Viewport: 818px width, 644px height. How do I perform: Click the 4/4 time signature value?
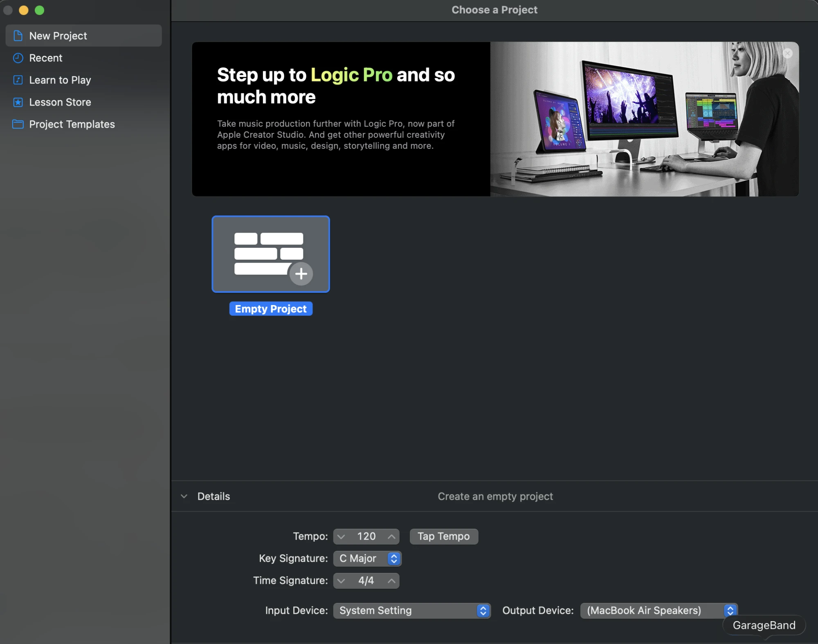(x=366, y=580)
